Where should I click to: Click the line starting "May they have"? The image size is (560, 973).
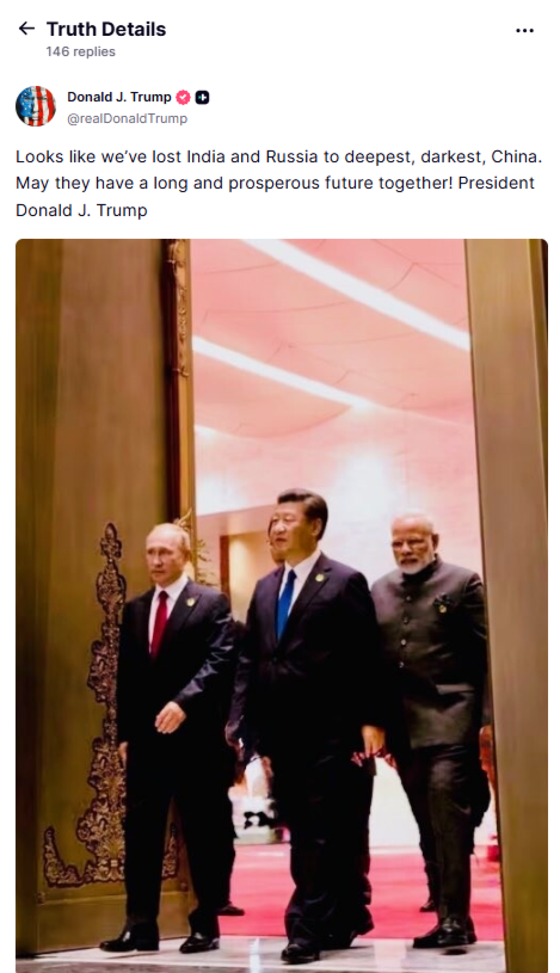coord(275,183)
